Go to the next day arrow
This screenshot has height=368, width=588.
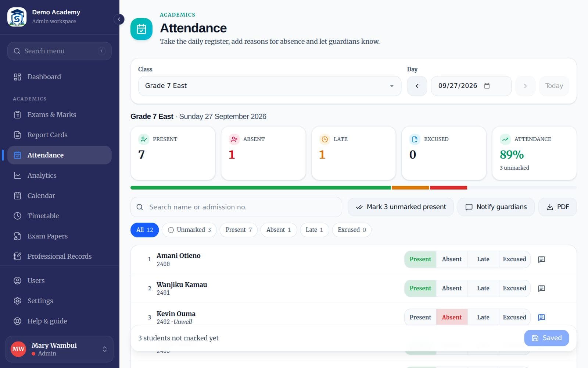(525, 86)
